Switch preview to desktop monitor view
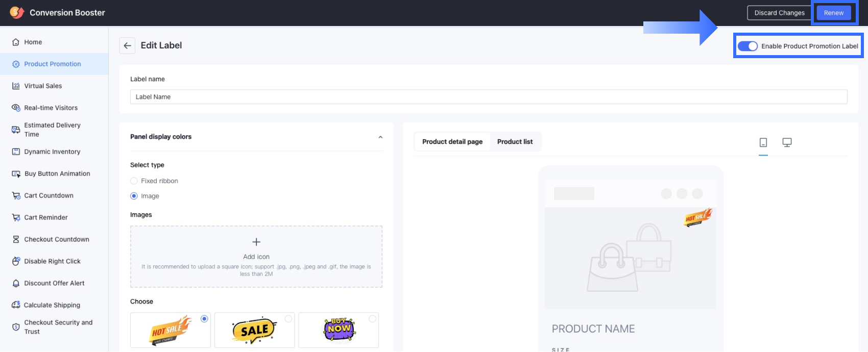 [x=787, y=142]
